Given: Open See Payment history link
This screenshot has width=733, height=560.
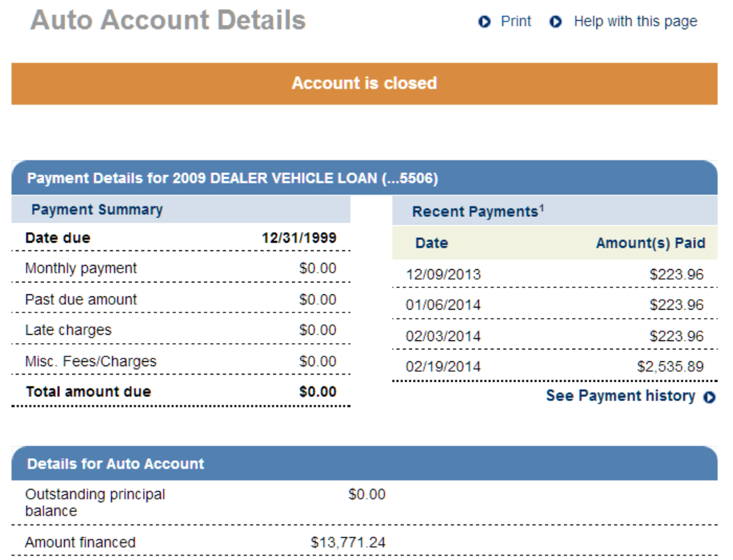Looking at the screenshot, I should [620, 396].
